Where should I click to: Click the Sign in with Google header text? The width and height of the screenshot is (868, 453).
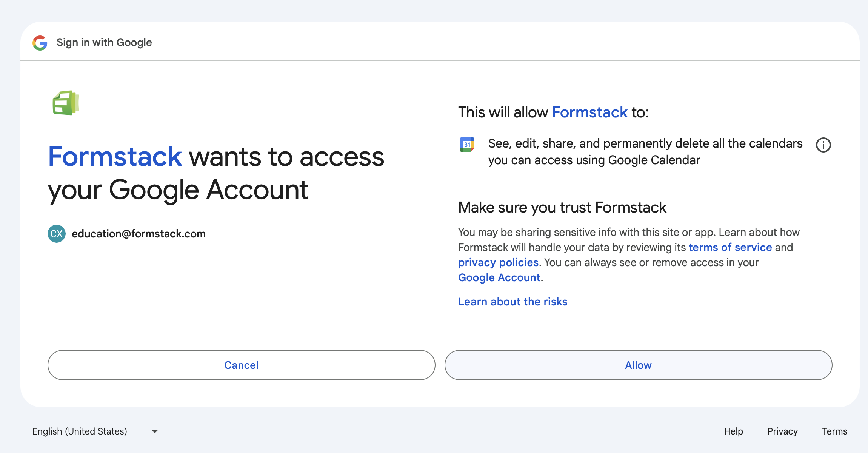104,43
